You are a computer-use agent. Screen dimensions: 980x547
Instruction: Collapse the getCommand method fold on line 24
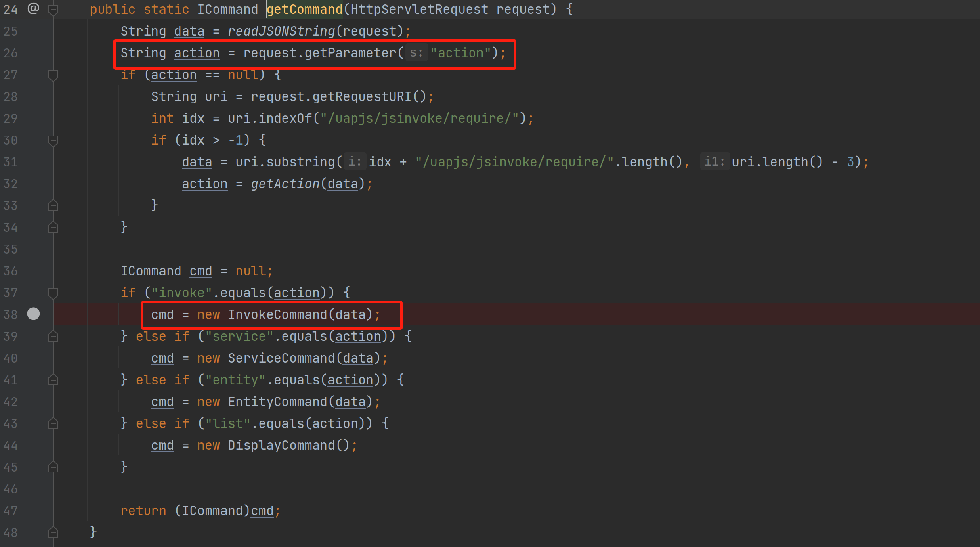tap(53, 9)
